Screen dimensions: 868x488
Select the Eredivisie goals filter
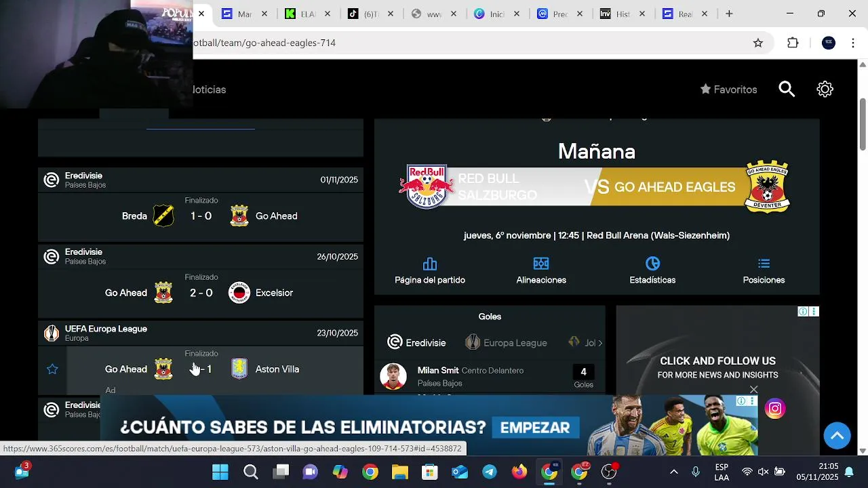click(x=416, y=343)
